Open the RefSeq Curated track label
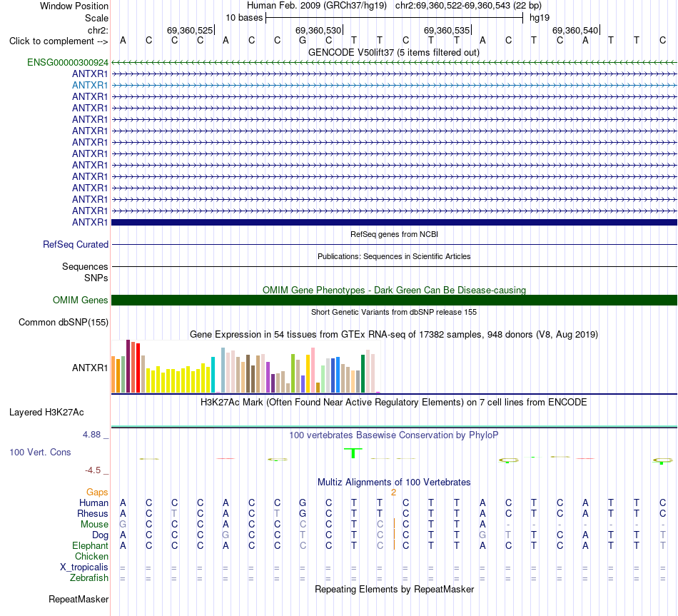The width and height of the screenshot is (678, 616). pyautogui.click(x=75, y=244)
